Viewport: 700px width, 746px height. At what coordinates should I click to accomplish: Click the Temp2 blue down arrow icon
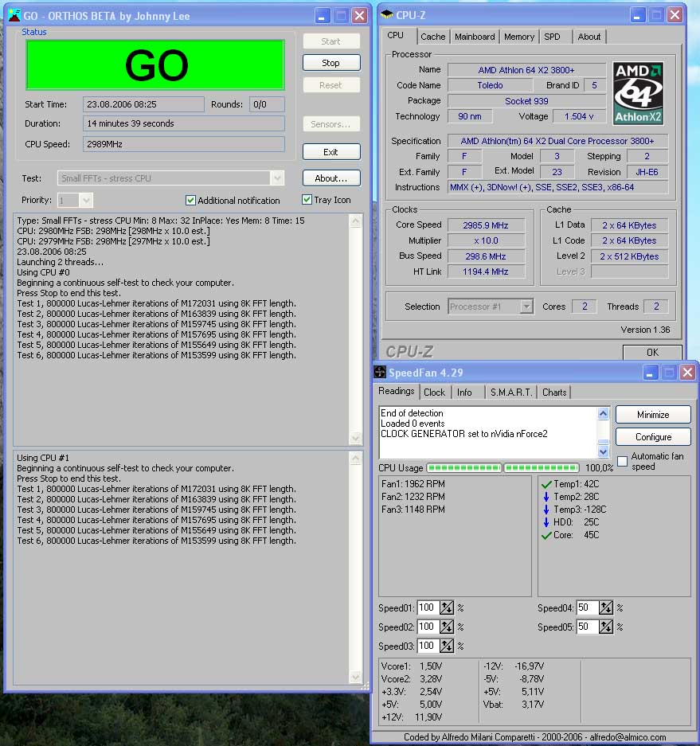coord(546,497)
